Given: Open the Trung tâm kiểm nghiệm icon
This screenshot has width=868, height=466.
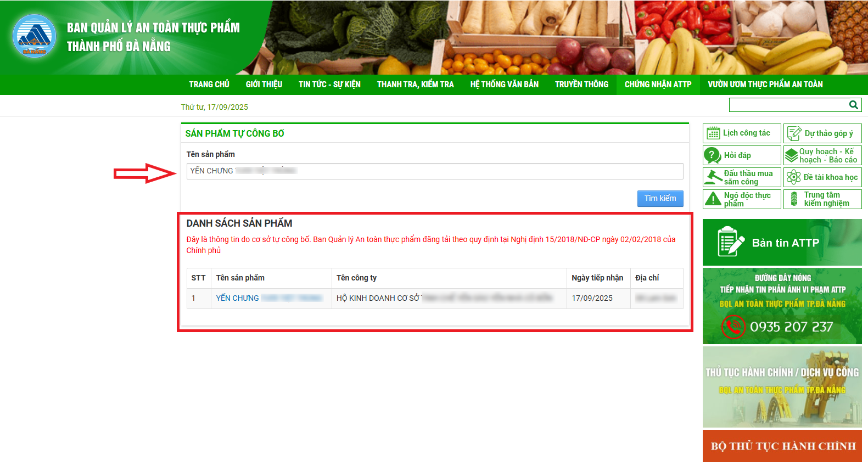Looking at the screenshot, I should click(794, 199).
